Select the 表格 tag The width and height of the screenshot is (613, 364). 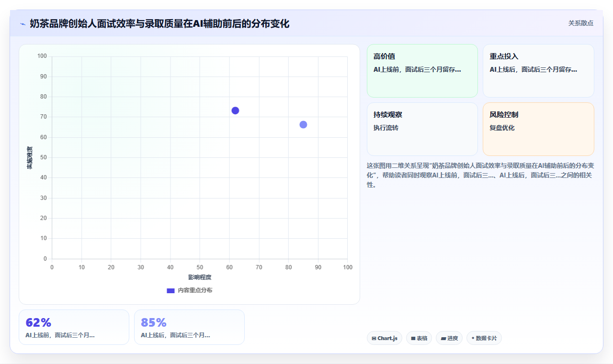pos(419,338)
